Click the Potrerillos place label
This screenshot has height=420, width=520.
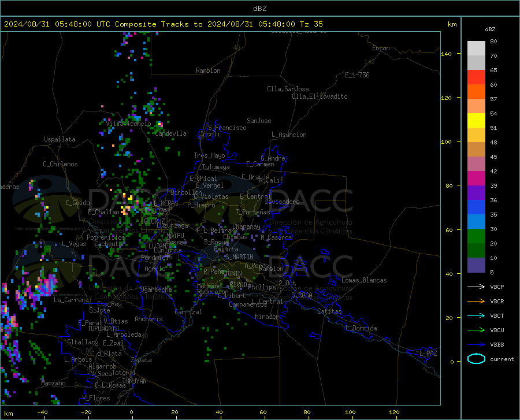coord(106,237)
